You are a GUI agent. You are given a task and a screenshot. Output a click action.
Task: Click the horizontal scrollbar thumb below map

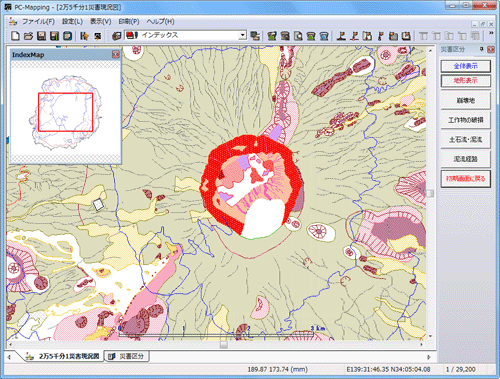(224, 344)
